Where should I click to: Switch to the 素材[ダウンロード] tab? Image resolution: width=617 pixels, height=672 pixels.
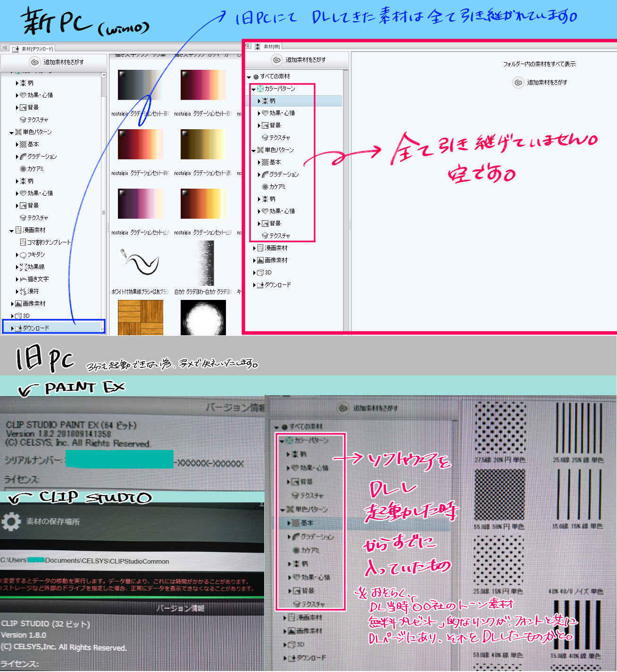(33, 49)
